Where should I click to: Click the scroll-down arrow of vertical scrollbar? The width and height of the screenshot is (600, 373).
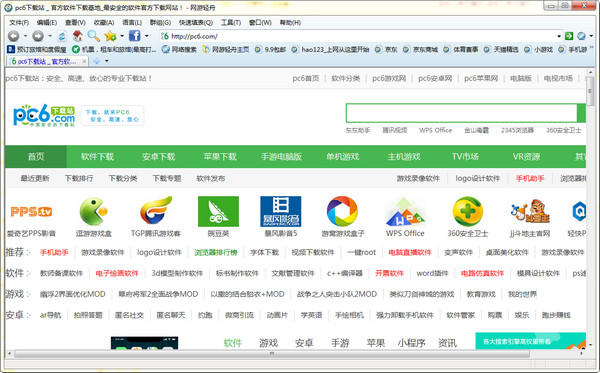pos(590,345)
